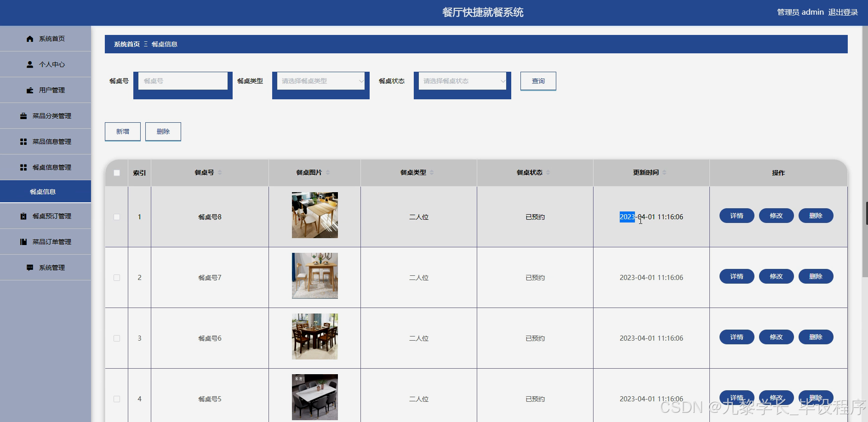The width and height of the screenshot is (868, 422).
Task: Collapse 餐桌信息管理 sidebar menu
Action: (x=46, y=167)
